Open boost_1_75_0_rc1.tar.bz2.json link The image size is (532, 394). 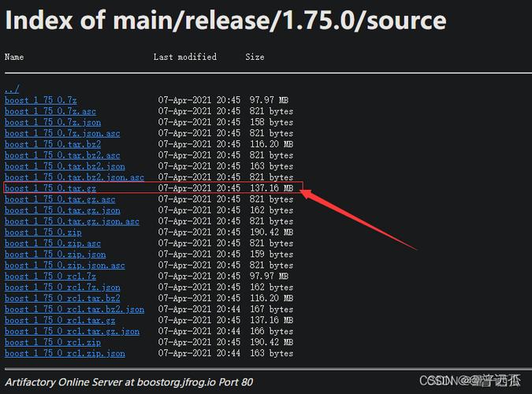coord(74,309)
